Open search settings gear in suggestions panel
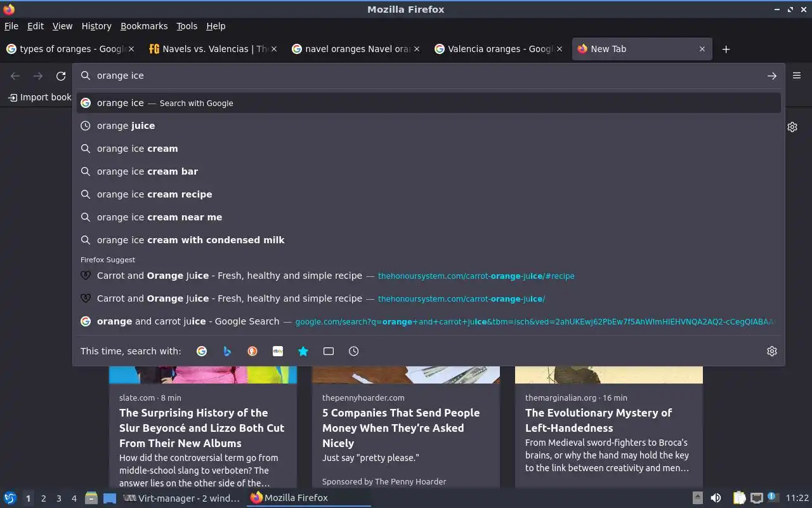The image size is (812, 508). (x=771, y=351)
